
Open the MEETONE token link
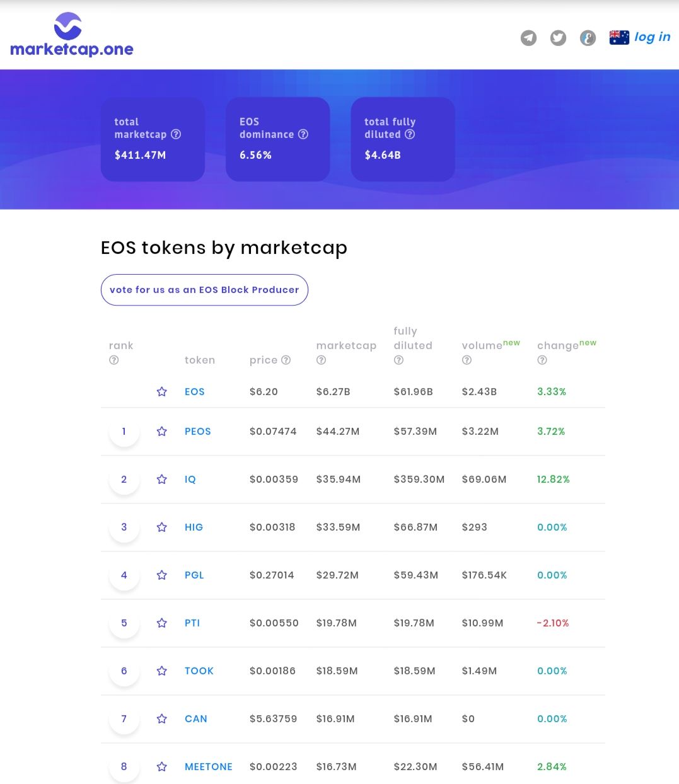(x=209, y=766)
